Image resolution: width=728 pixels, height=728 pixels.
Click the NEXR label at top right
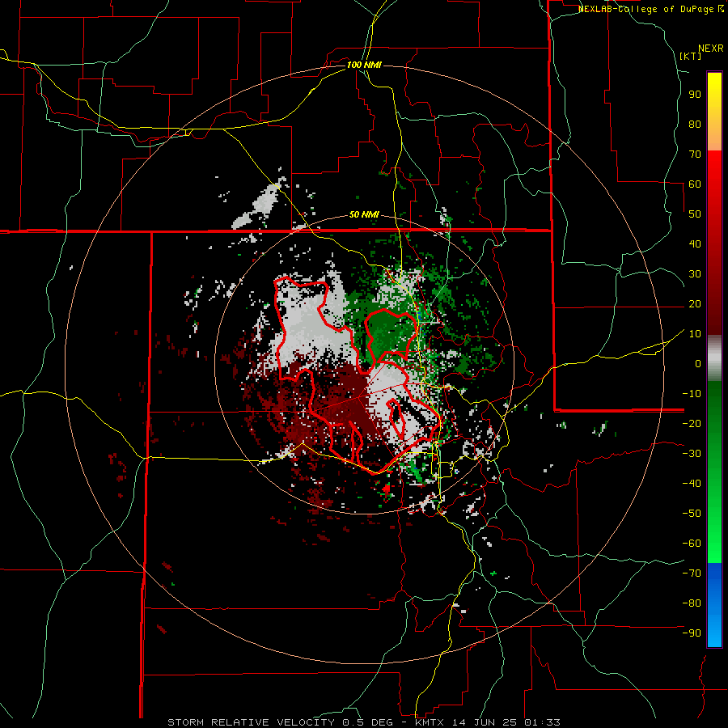711,49
